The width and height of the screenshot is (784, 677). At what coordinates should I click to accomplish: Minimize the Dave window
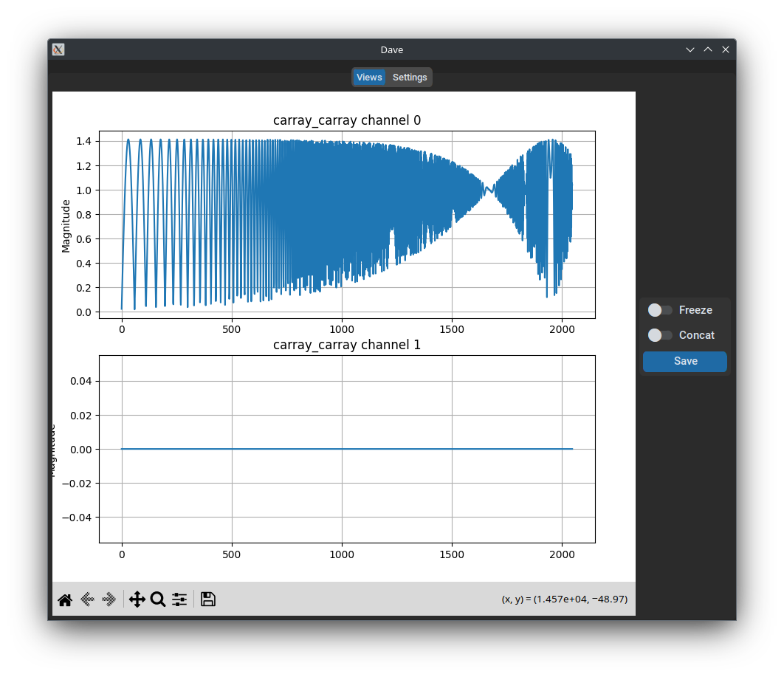click(690, 49)
